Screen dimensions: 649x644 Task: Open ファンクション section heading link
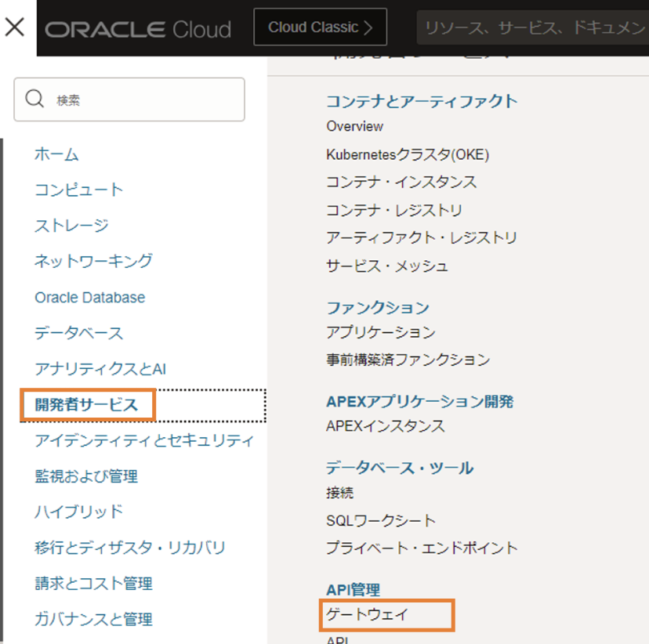[x=378, y=308]
